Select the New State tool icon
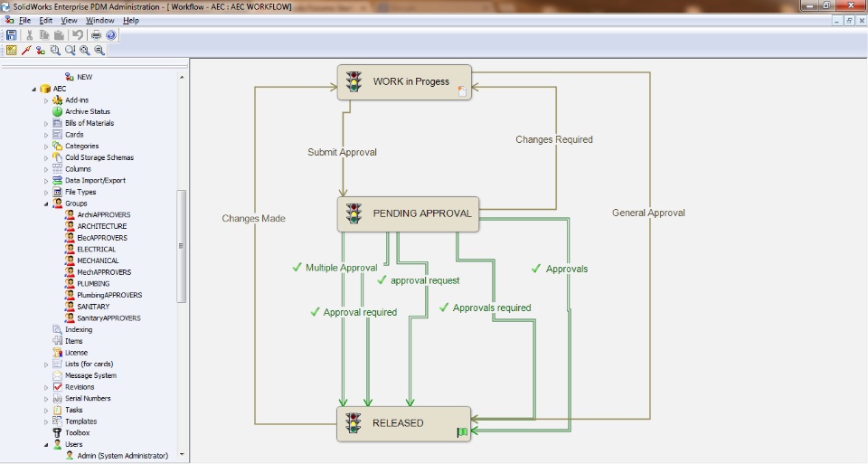The image size is (868, 464). [11, 51]
